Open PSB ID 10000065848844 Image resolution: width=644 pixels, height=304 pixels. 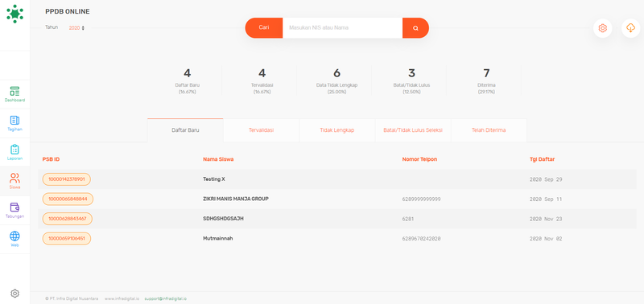point(68,199)
